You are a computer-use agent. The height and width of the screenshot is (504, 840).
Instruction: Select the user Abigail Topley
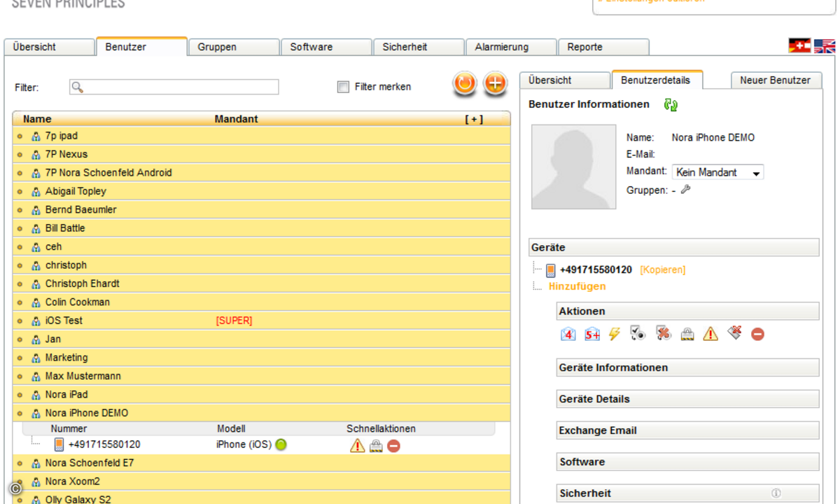tap(262, 191)
